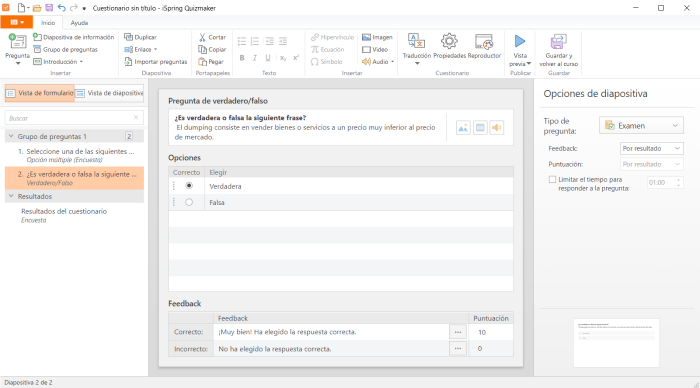
Task: Open the Reproductor settings
Action: pos(484,46)
